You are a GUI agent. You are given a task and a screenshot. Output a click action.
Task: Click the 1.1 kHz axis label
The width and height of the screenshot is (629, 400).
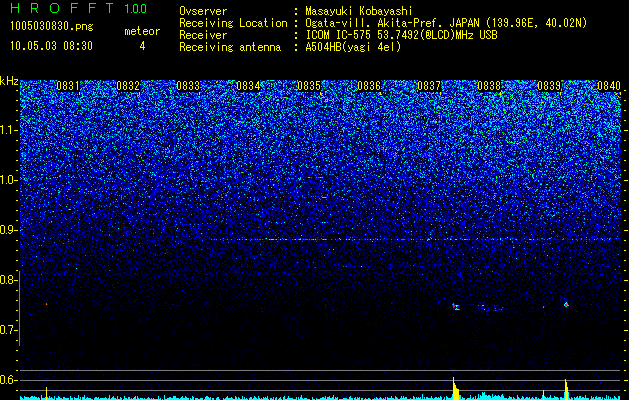tap(8, 130)
